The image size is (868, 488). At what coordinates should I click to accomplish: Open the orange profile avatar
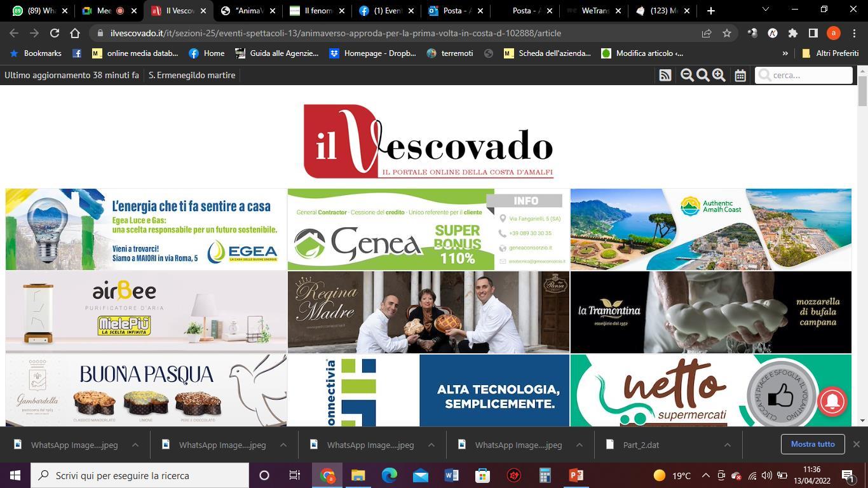point(833,33)
